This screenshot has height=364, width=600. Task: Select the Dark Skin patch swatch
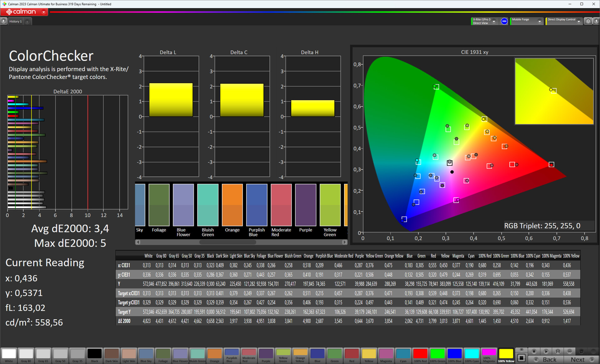coord(112,356)
